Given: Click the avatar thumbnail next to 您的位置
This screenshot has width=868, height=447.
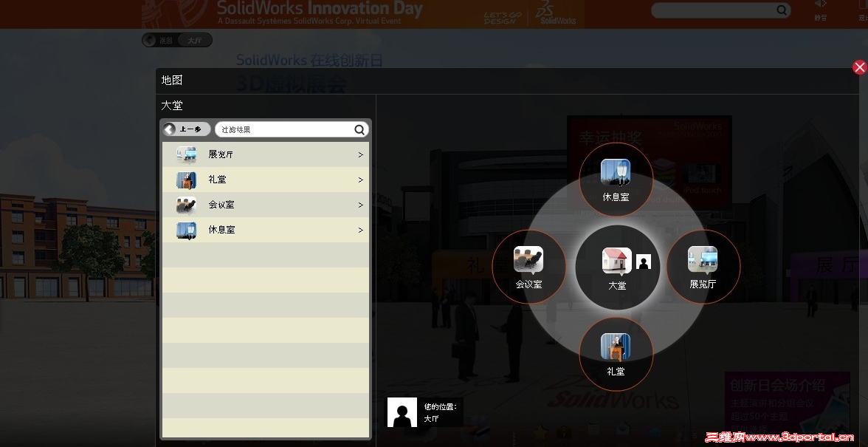Looking at the screenshot, I should coord(402,412).
